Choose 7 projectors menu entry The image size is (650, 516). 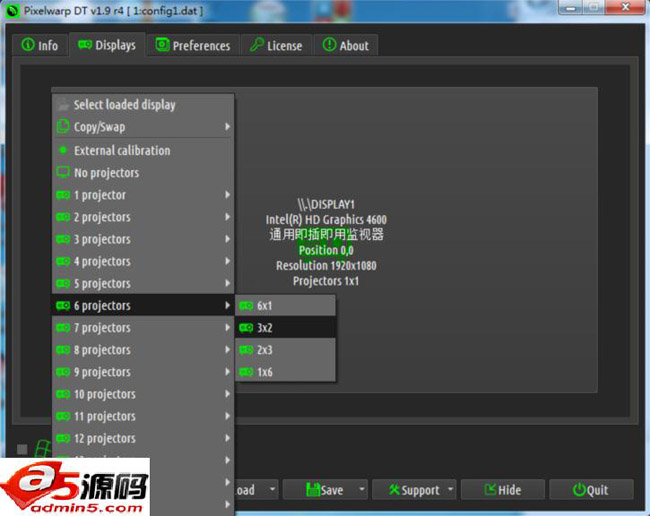143,328
